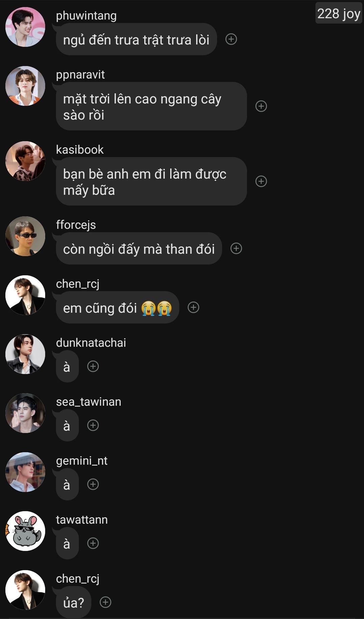Click the sea_tawinan username
Viewport: 364px width, 619px height.
(89, 402)
